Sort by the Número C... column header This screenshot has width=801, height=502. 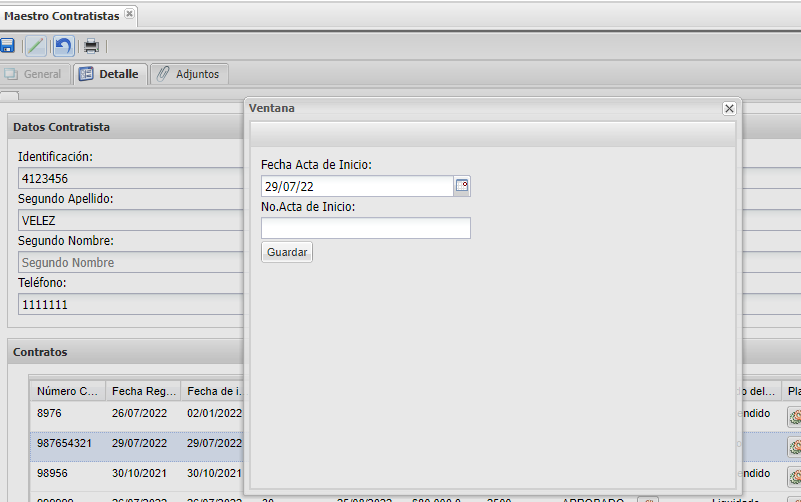click(67, 391)
